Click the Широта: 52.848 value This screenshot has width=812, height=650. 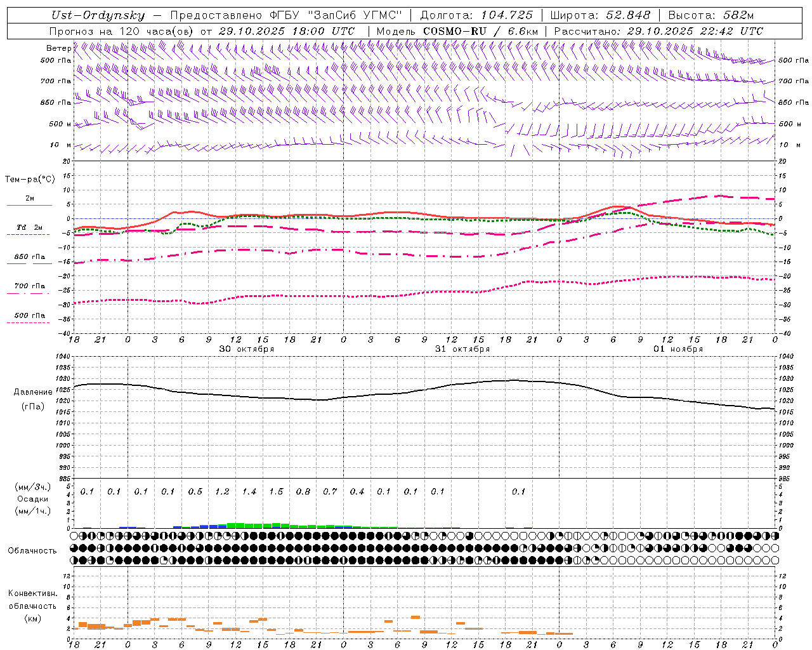[600, 15]
